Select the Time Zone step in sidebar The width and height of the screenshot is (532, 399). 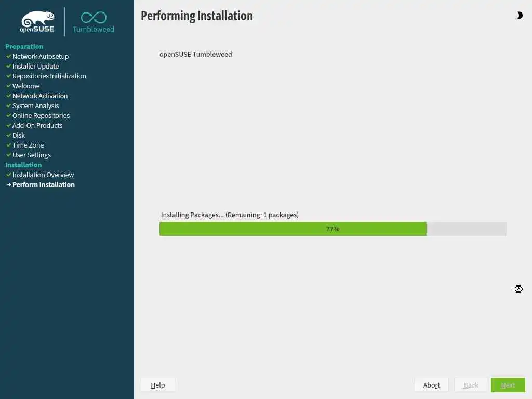click(x=28, y=145)
